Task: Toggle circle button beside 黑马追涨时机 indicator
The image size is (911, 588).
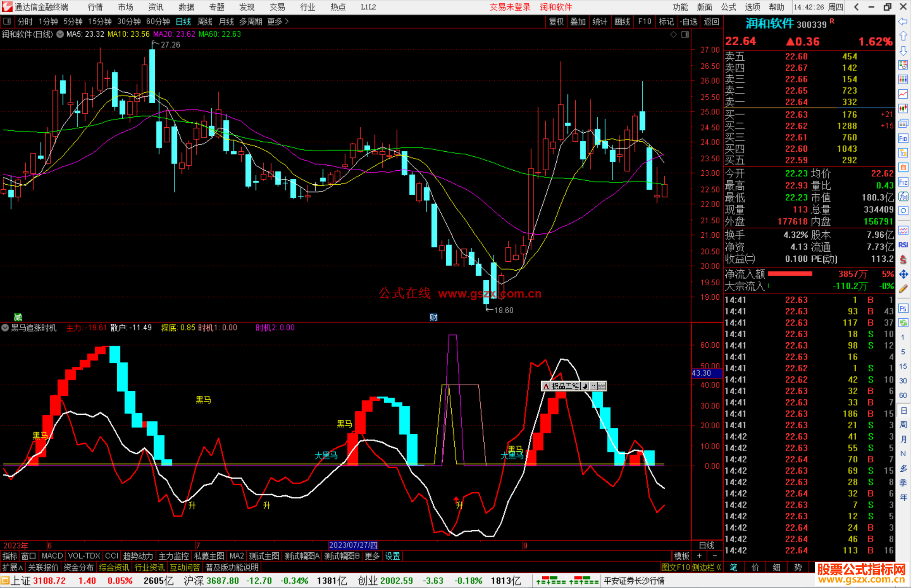Action: click(5, 328)
